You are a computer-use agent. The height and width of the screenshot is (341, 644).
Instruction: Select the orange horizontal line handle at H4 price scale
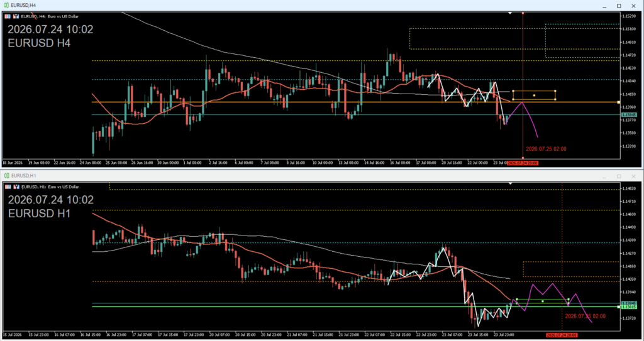tap(619, 102)
